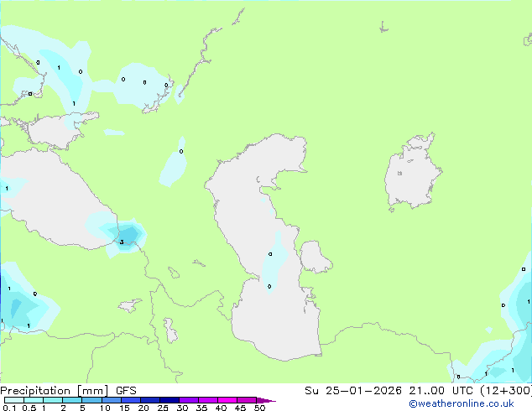Click the legend label '25'
The height and width of the screenshot is (411, 532).
[x=163, y=408]
